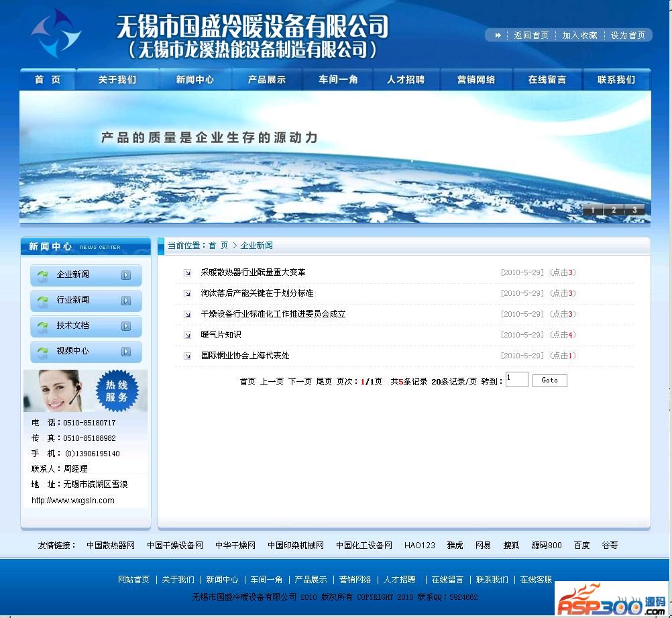Click the green leaf icon beside 技术文档
This screenshot has width=672, height=618.
pos(42,326)
